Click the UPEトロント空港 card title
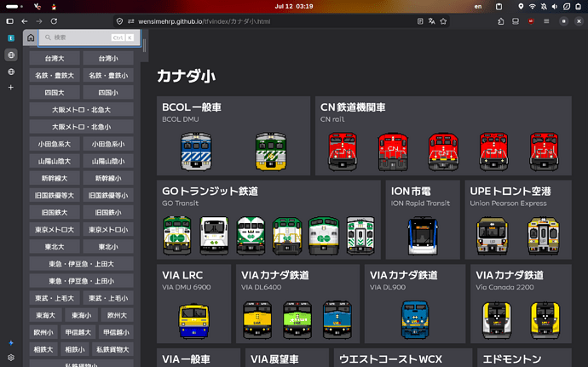The image size is (588, 367). [x=510, y=192]
